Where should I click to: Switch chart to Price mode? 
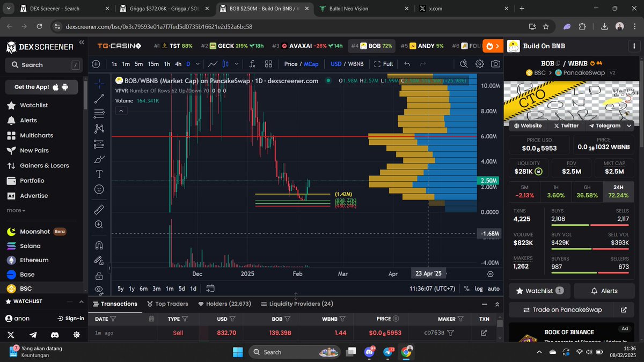coord(291,64)
